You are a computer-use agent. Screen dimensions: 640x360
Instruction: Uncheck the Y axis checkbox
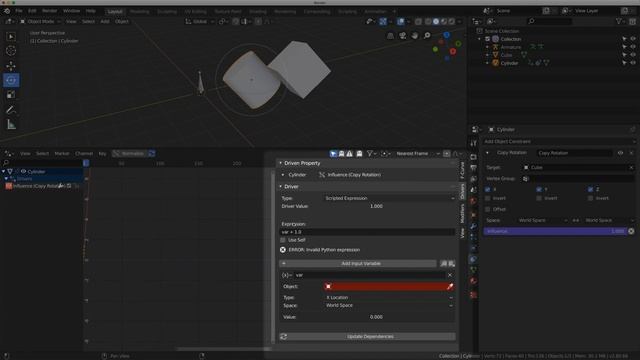click(539, 189)
